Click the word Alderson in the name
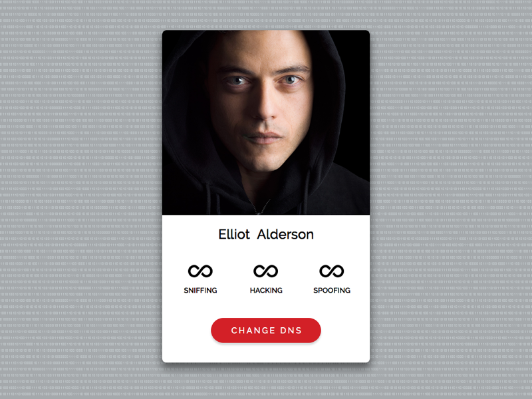The width and height of the screenshot is (532, 399). tap(285, 234)
